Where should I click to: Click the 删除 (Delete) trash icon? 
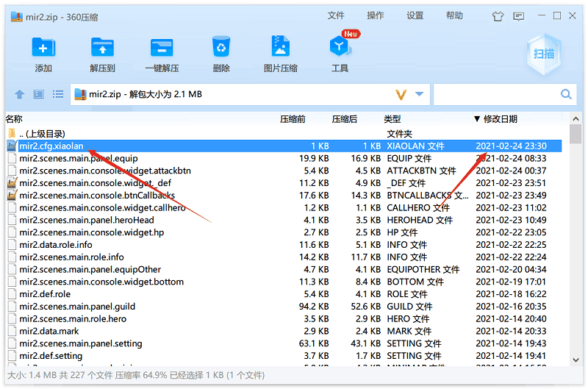pos(221,47)
